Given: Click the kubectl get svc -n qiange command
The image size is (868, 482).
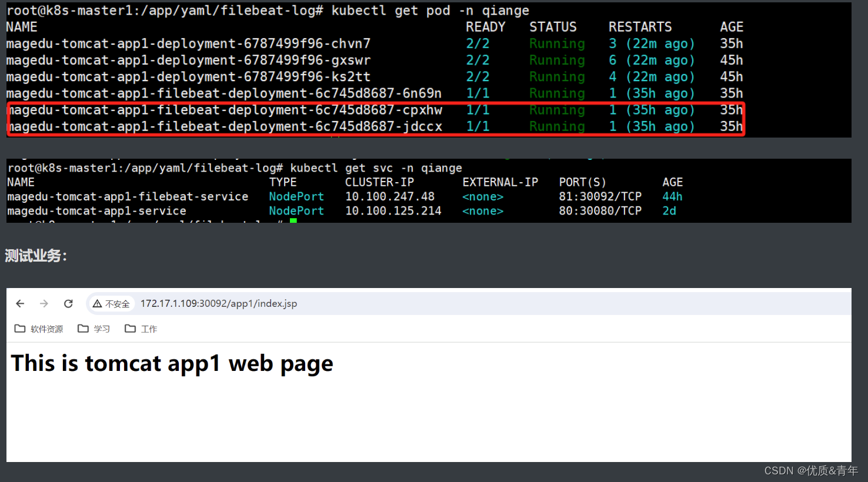Looking at the screenshot, I should [376, 168].
